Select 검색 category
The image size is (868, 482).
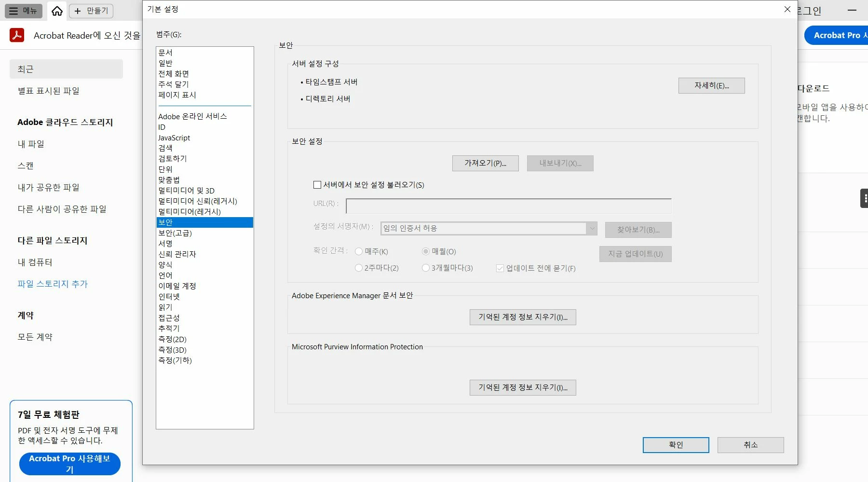tap(204, 148)
